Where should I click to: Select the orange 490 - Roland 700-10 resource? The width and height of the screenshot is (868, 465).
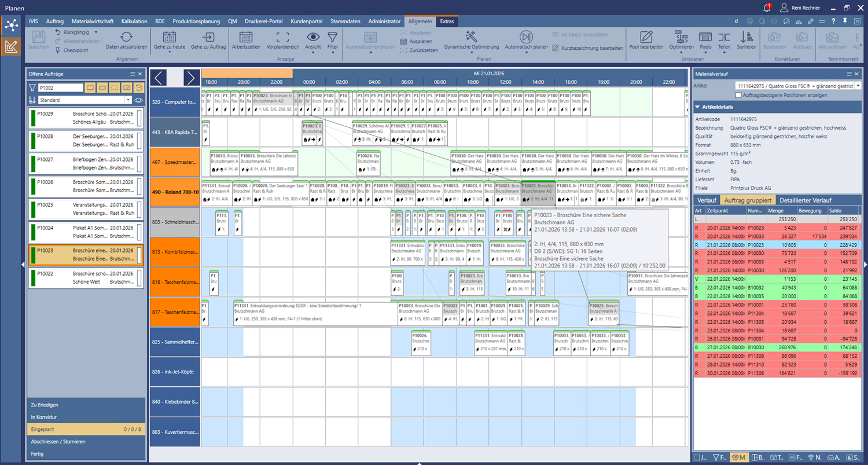tap(175, 192)
